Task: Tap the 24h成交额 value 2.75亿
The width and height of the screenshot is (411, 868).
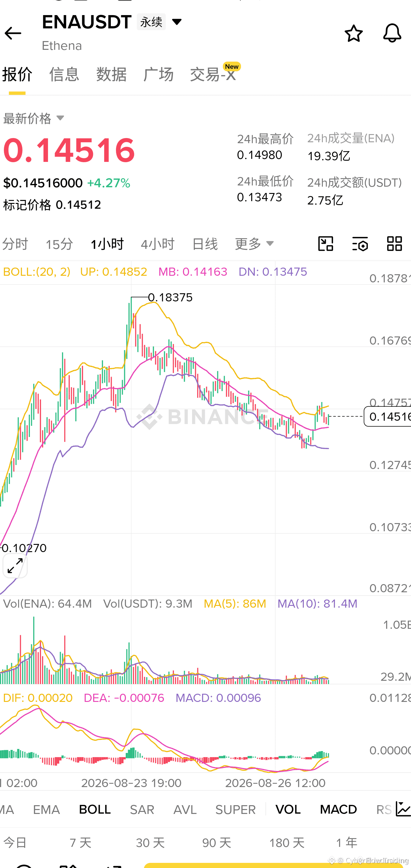Action: pos(325,200)
